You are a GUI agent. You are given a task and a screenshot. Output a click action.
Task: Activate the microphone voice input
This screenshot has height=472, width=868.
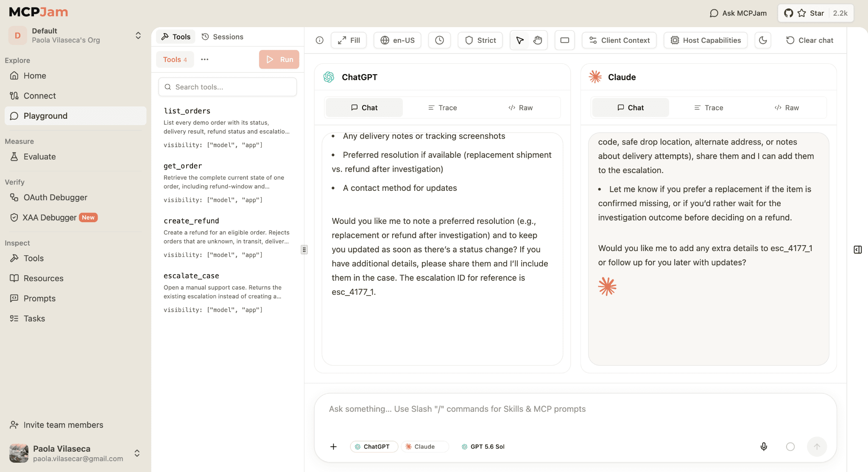(x=764, y=447)
